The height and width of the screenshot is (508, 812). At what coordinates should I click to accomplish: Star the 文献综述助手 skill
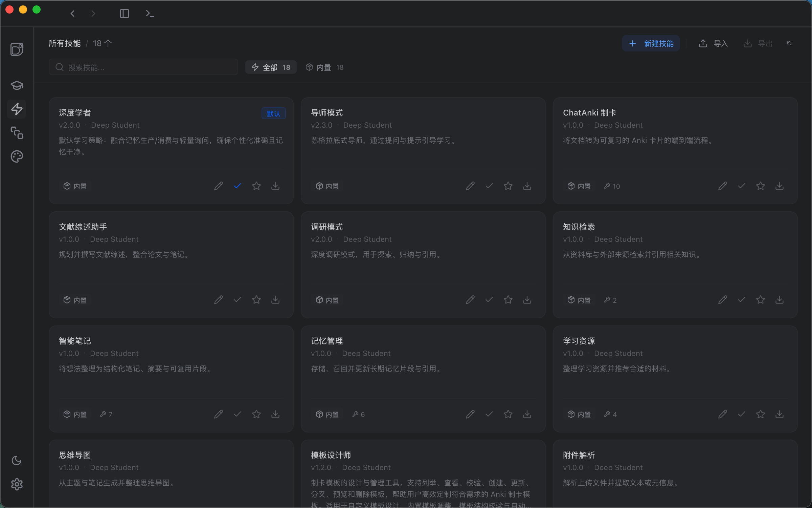point(256,300)
